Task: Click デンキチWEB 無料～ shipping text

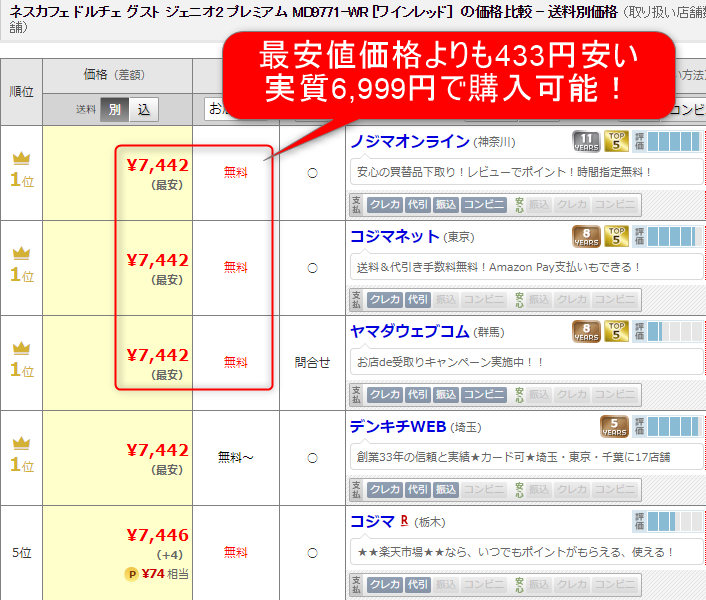Action: point(235,458)
